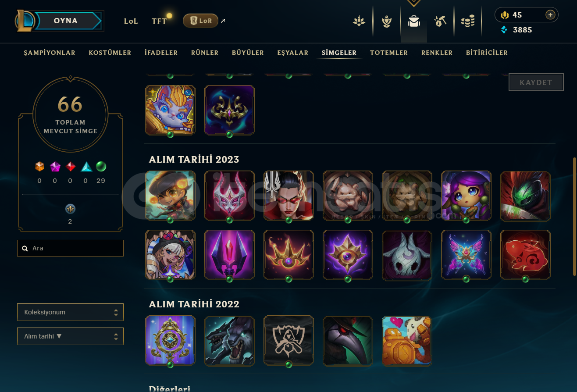Select the red rabbit summoner icon
Viewport: 577px width, 392px height.
525,255
